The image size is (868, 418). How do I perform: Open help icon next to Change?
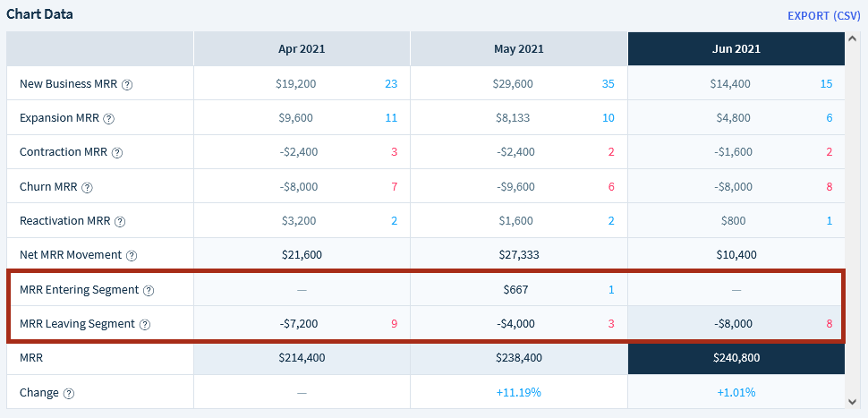pos(69,393)
